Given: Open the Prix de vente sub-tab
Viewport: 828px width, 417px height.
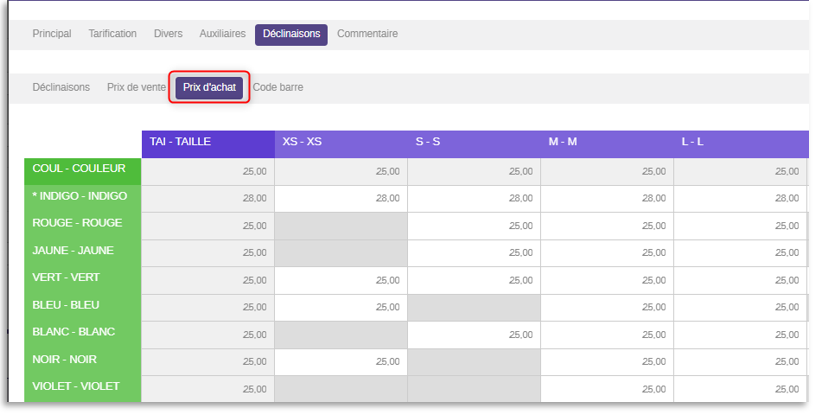Looking at the screenshot, I should click(x=136, y=88).
